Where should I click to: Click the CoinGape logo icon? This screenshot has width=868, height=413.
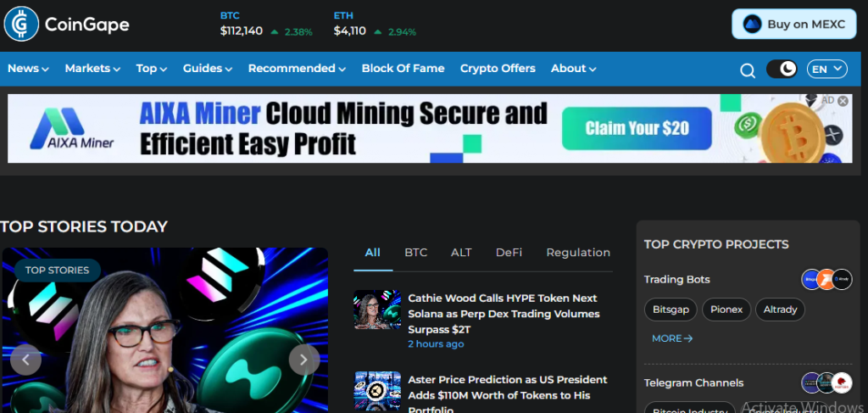[x=21, y=24]
